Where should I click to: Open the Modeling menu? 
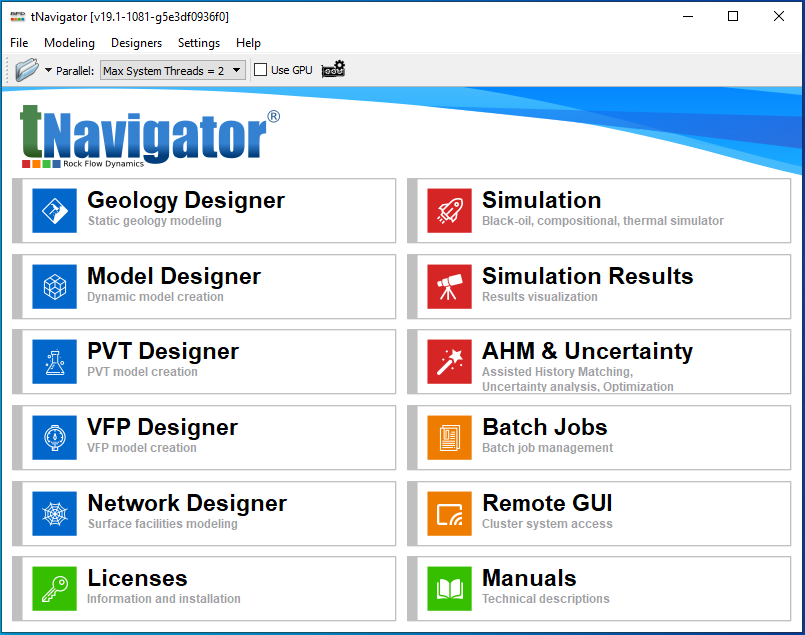coord(69,43)
